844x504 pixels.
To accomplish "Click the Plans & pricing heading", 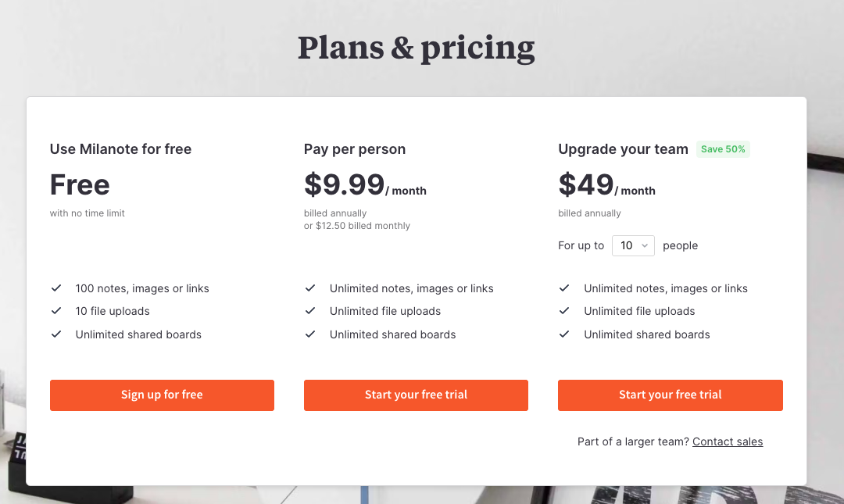I will (x=416, y=48).
